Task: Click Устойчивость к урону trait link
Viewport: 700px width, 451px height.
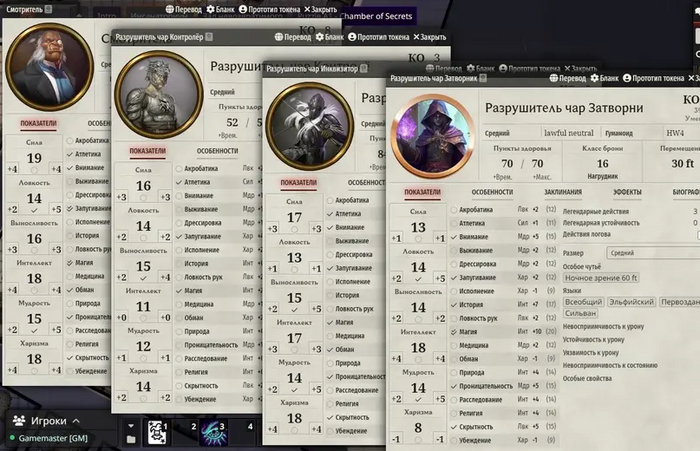Action: click(x=593, y=339)
